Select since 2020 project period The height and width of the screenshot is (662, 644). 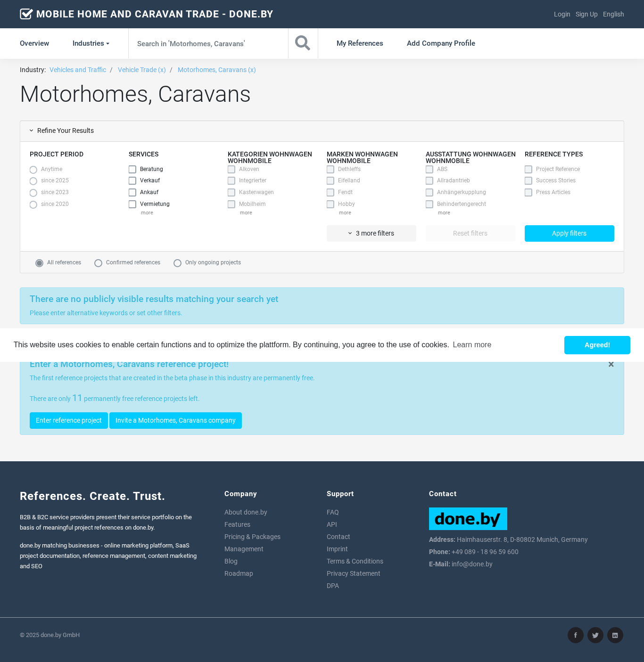[x=33, y=204]
